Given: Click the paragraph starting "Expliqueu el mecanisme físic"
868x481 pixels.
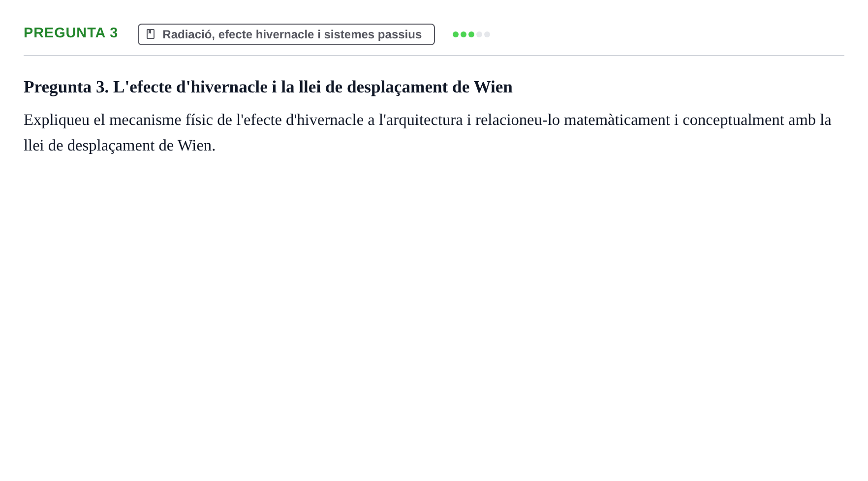Looking at the screenshot, I should pyautogui.click(x=428, y=133).
